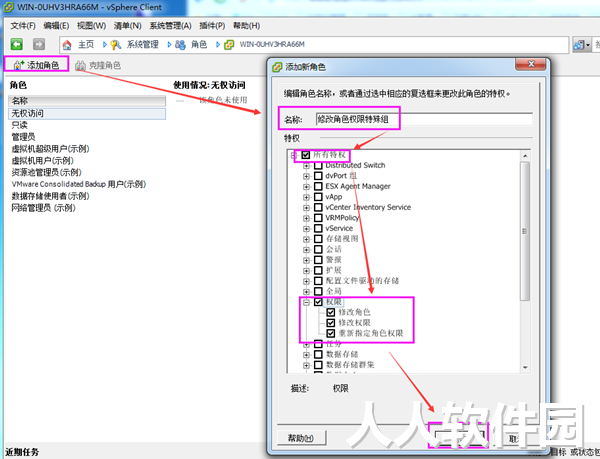
Task: Check vCenter Inventory Service privilege
Action: 318,207
